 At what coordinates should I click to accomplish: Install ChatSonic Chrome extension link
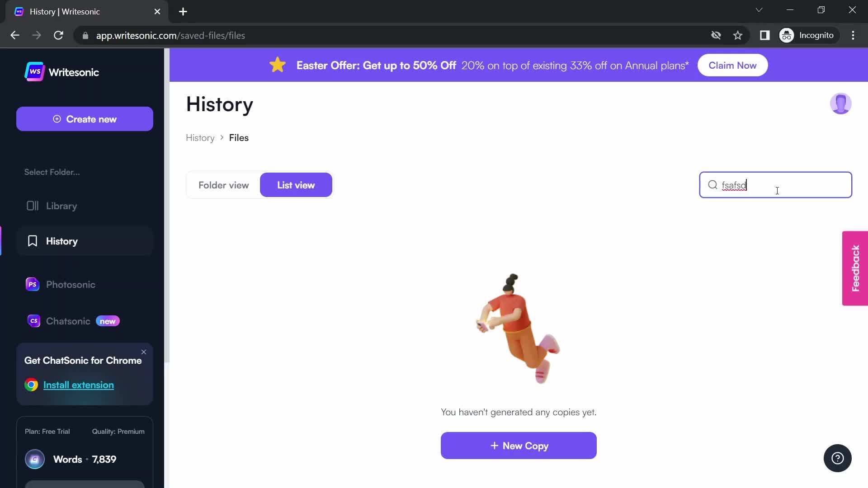point(78,385)
